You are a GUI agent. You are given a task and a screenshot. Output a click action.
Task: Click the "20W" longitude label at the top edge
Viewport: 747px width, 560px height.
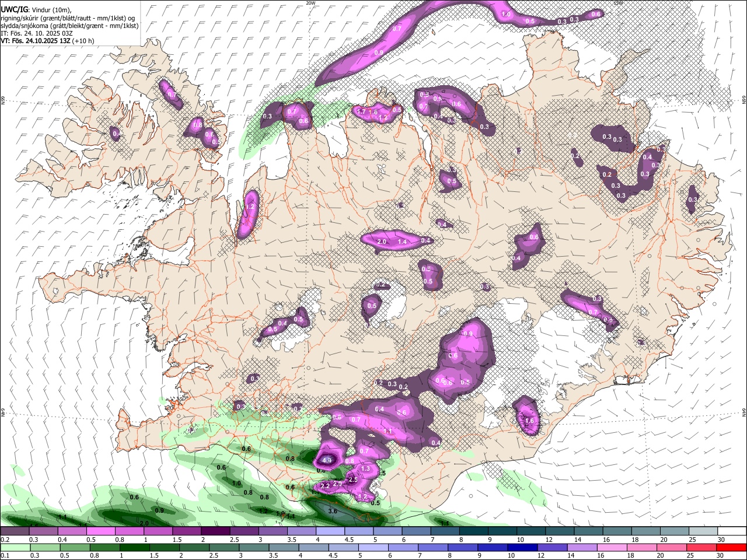coord(310,3)
